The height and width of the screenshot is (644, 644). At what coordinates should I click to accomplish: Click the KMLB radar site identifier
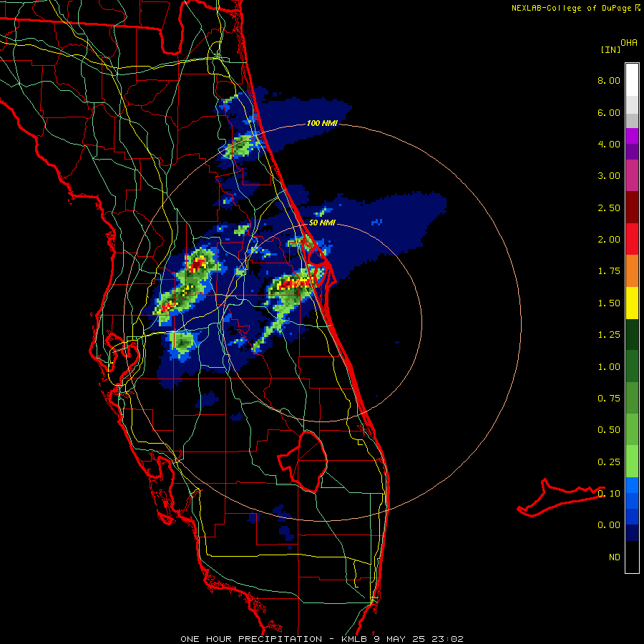point(355,639)
